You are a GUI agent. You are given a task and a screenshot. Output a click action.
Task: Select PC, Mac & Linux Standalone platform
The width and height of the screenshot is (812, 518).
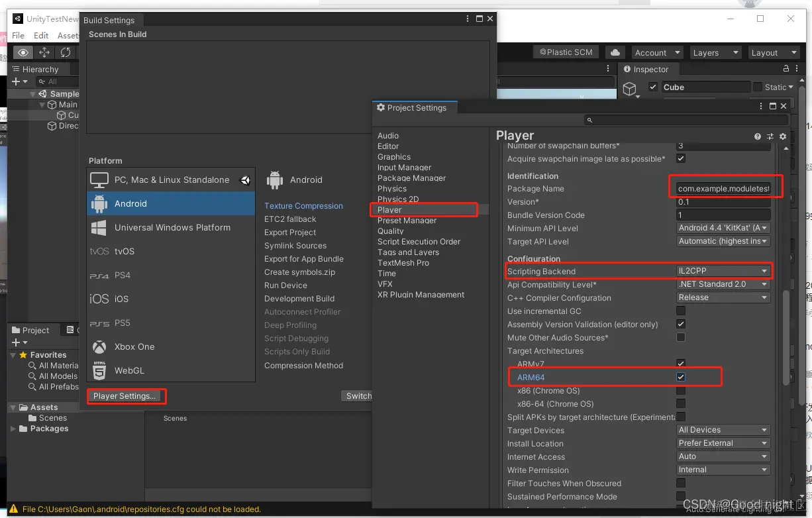coord(171,180)
